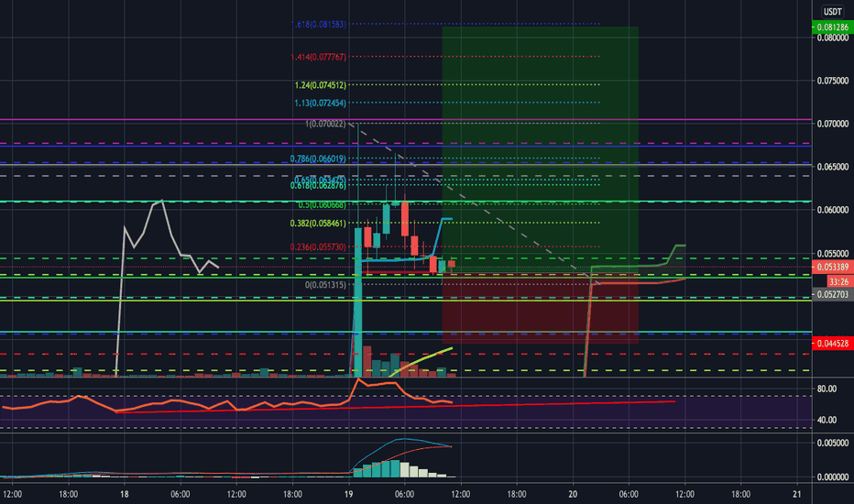The height and width of the screenshot is (504, 854).
Task: Select the red long-position stop-loss zone
Action: (541, 309)
